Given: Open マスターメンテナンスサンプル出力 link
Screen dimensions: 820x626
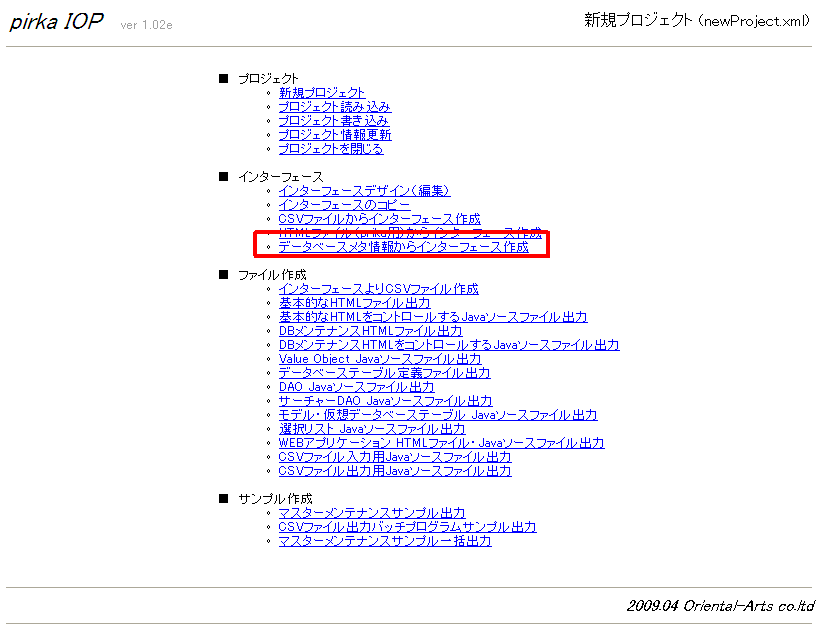Looking at the screenshot, I should point(371,513).
